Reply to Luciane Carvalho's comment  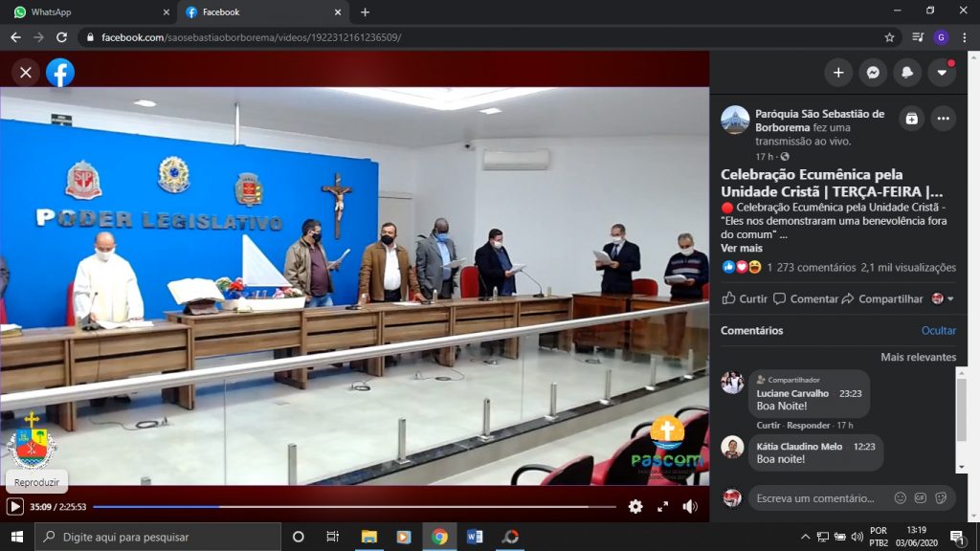coord(808,426)
